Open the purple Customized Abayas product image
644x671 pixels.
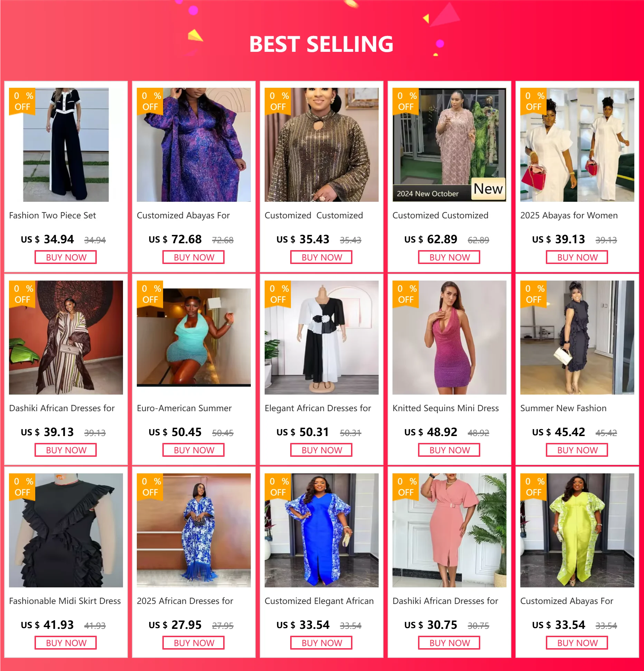coord(194,145)
